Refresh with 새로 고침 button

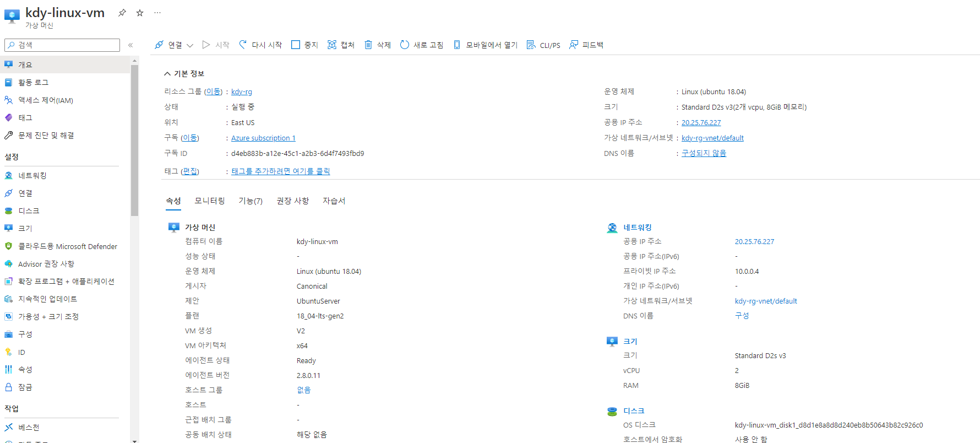tap(422, 45)
